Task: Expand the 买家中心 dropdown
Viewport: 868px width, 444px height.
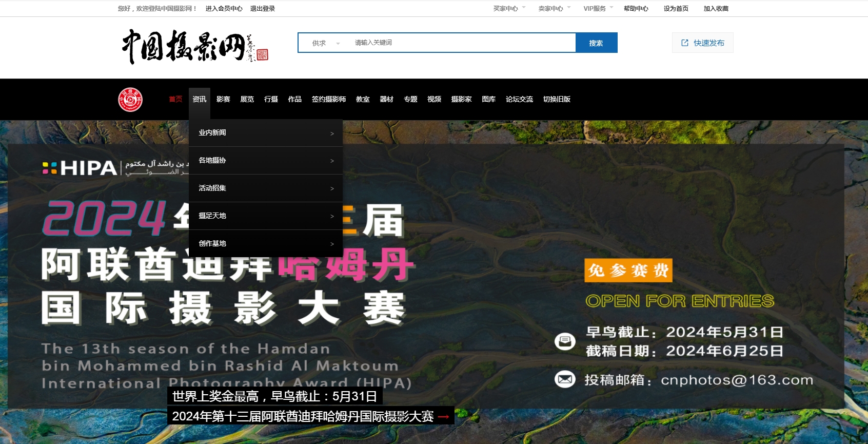Action: pyautogui.click(x=509, y=9)
